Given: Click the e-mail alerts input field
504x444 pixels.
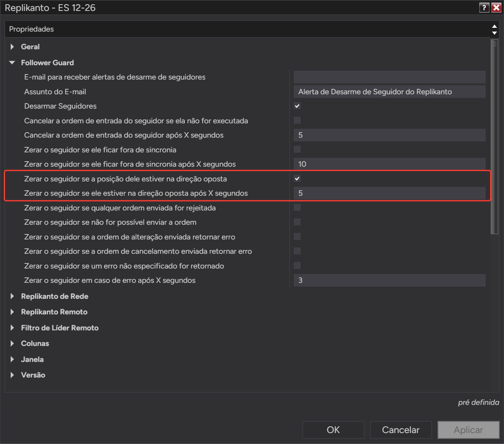Looking at the screenshot, I should (x=389, y=77).
